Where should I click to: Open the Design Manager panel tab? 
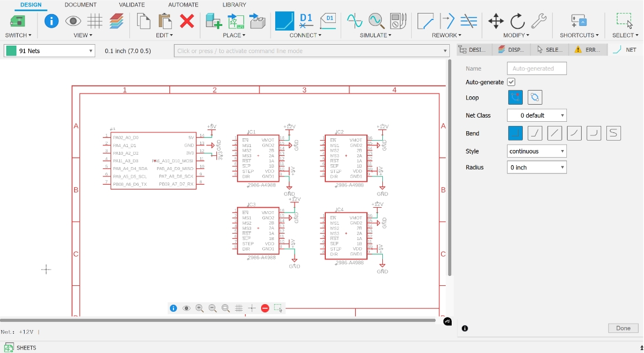pos(473,50)
